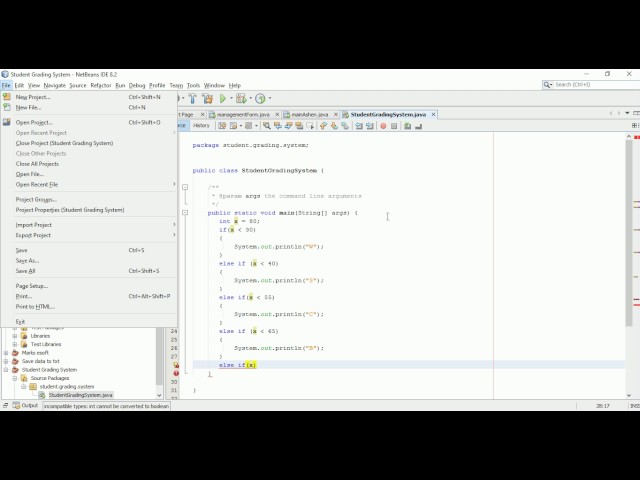Click the error hint lightbulb icon in gutter

click(x=176, y=365)
